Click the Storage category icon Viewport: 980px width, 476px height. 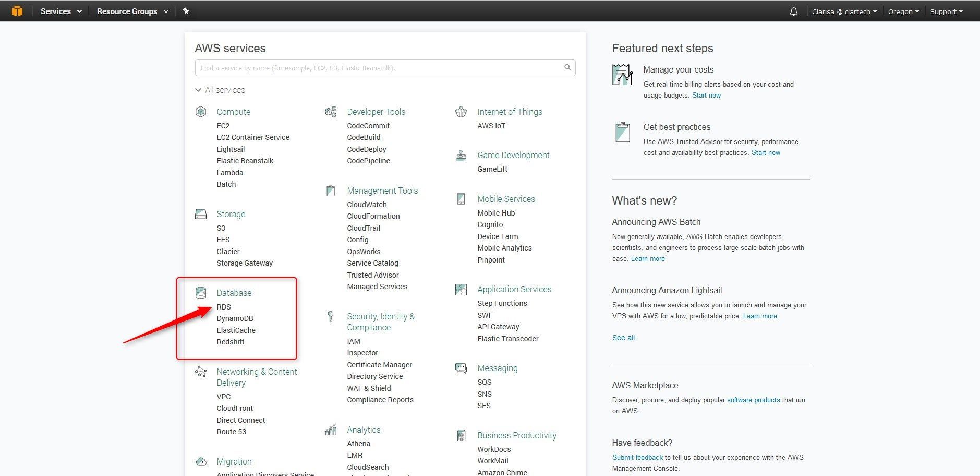201,214
